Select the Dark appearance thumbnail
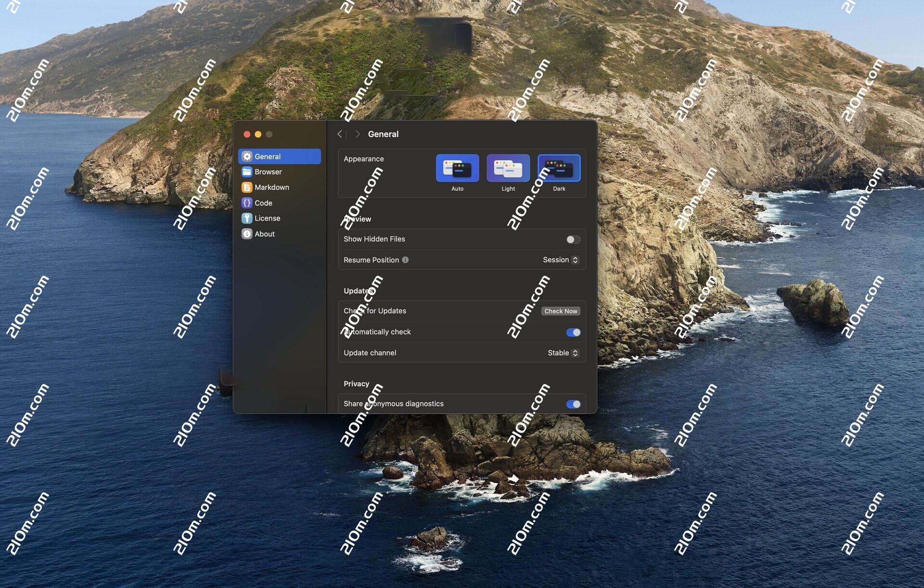Screen dimensions: 924x588 tap(559, 168)
